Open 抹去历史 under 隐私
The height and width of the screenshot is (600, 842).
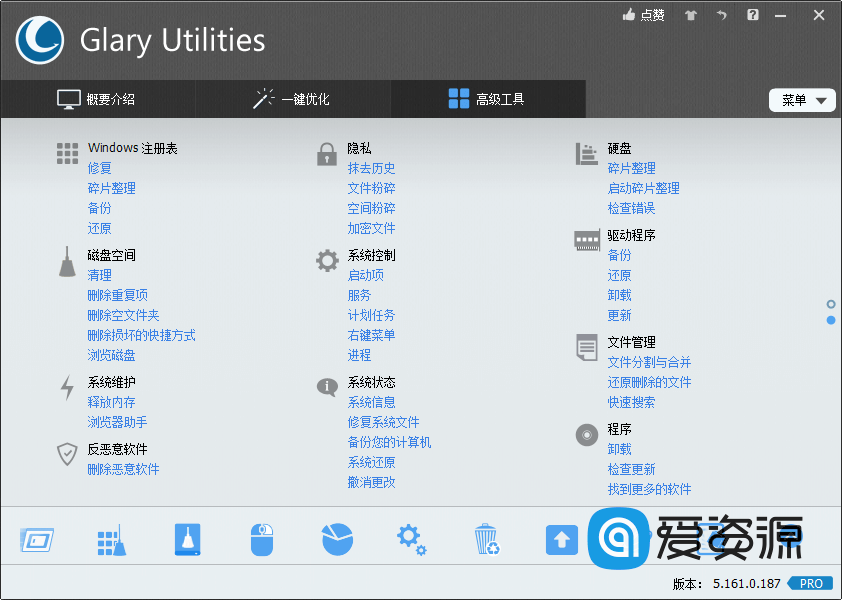[x=371, y=168]
